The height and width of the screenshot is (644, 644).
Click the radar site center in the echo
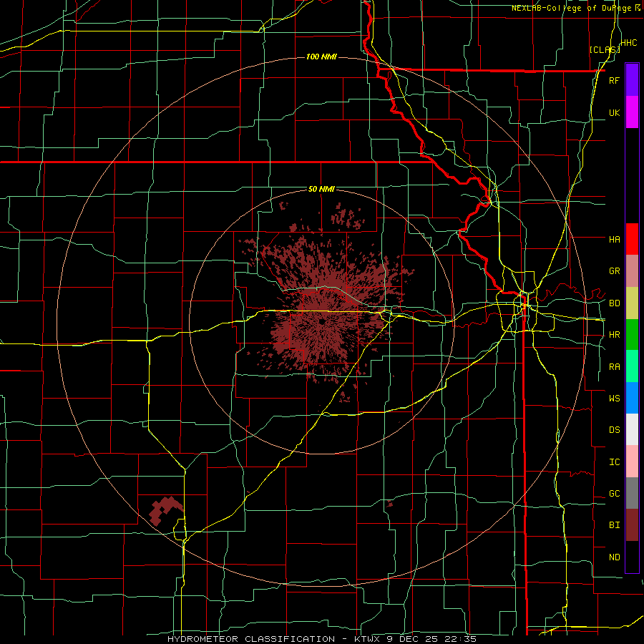coord(322,321)
